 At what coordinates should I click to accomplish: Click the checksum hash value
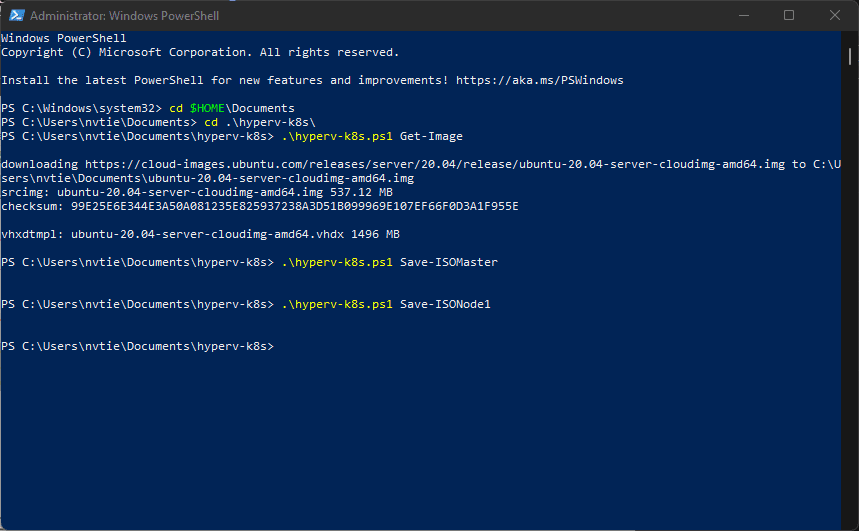[x=295, y=207]
